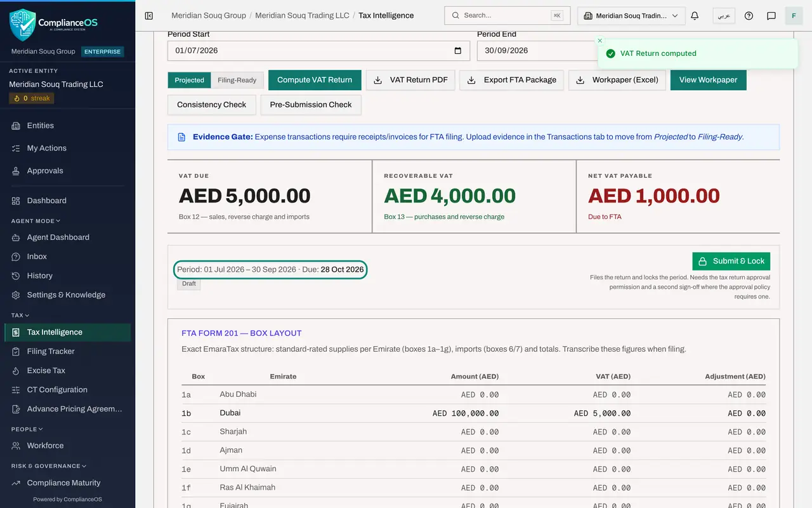Download Workpaper (Excel)

pyautogui.click(x=617, y=80)
